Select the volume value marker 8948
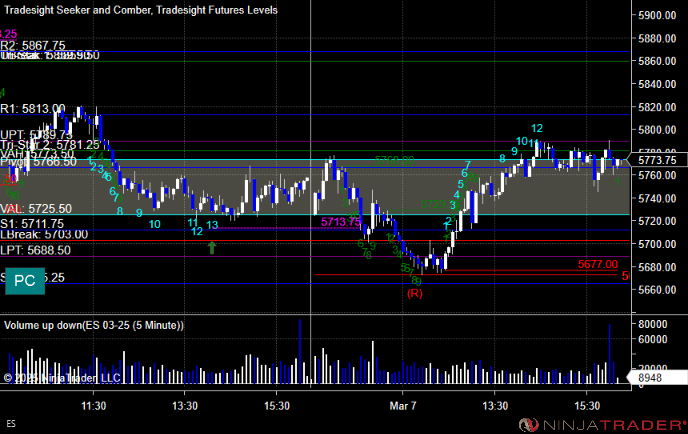This screenshot has height=434, width=688. click(657, 378)
